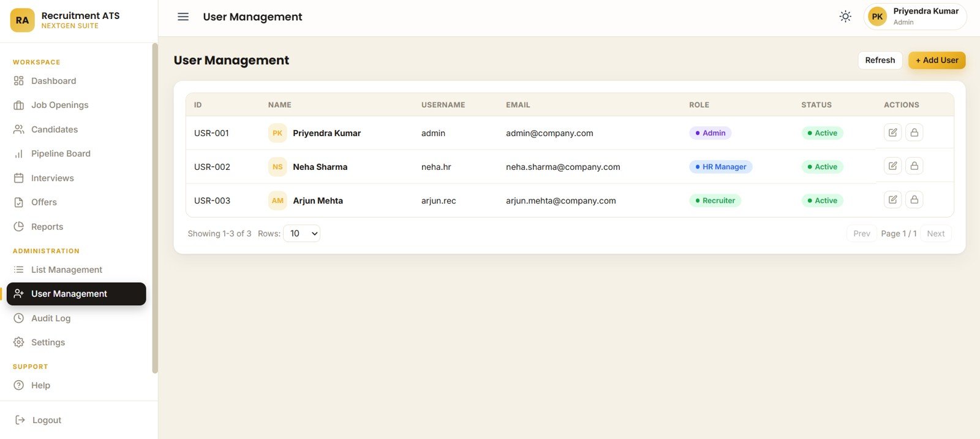Image resolution: width=980 pixels, height=439 pixels.
Task: Click the USR-002 ID cell
Action: tap(212, 167)
